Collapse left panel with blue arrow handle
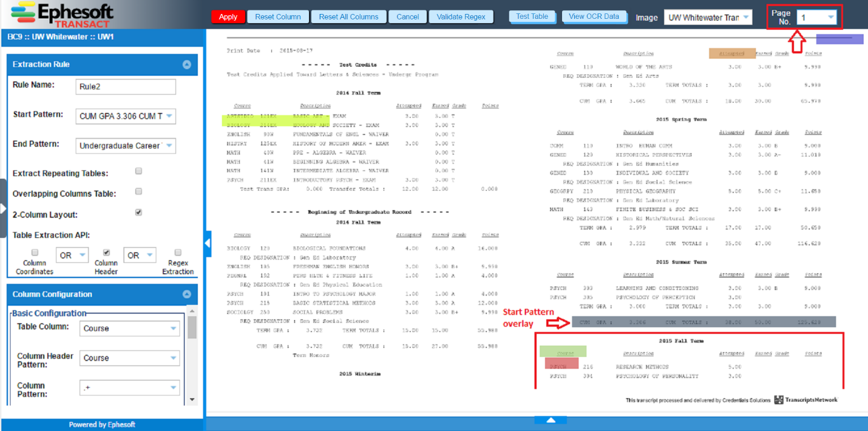Screen dimensions: 868x431 tap(208, 243)
